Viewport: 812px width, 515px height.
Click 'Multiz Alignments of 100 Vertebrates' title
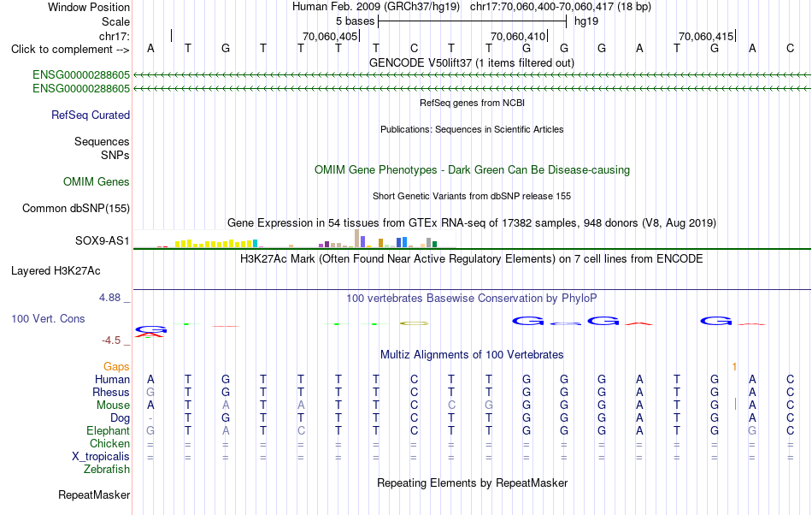(472, 354)
